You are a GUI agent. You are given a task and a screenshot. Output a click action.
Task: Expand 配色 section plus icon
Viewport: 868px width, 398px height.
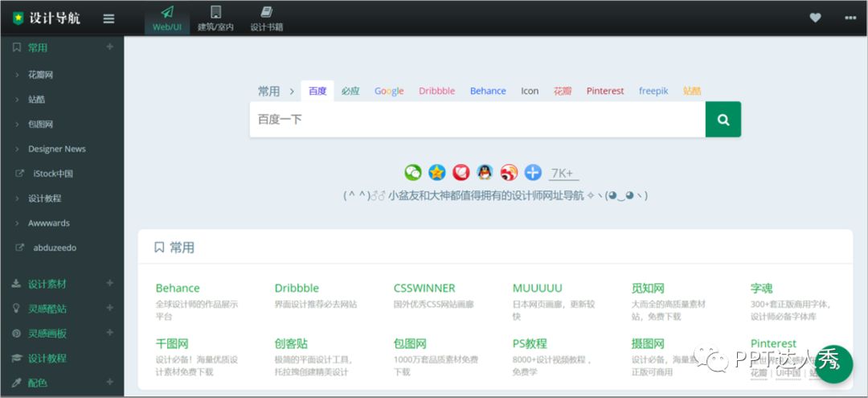click(x=109, y=382)
